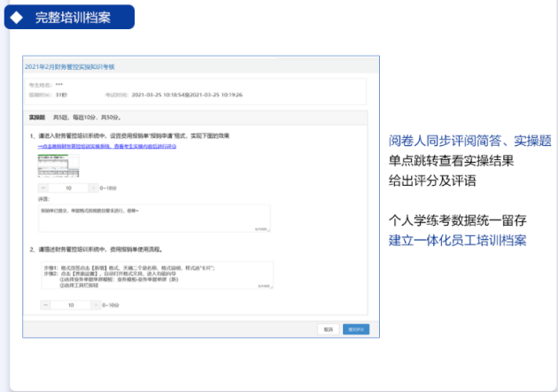Click the 取消 cancel button
Viewport: 558px width, 392px height.
pyautogui.click(x=328, y=329)
